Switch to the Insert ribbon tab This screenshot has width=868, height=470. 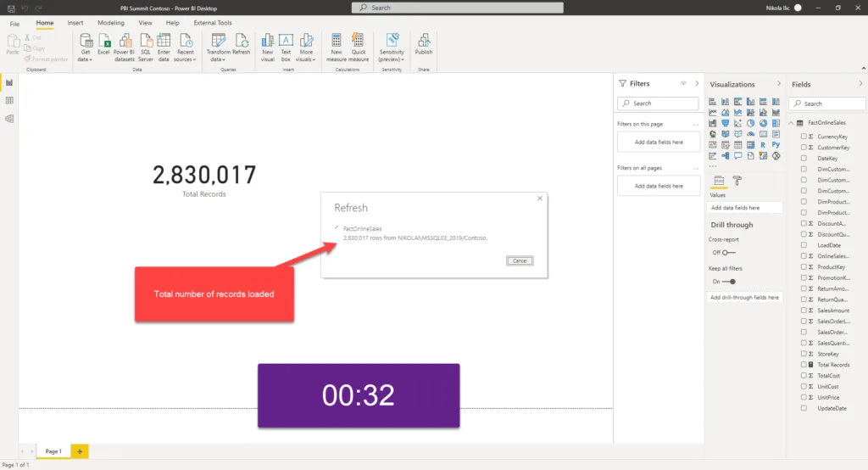[75, 23]
